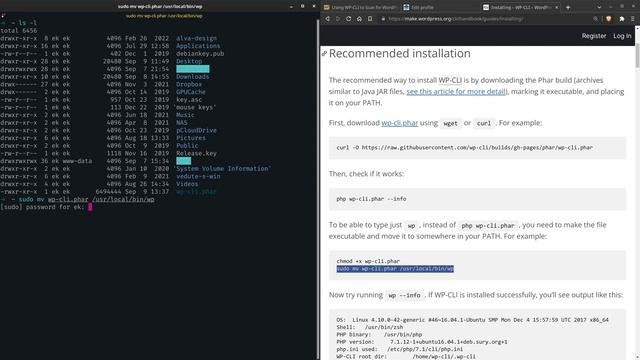Open the 'see this article for more detail' link

tap(456, 91)
